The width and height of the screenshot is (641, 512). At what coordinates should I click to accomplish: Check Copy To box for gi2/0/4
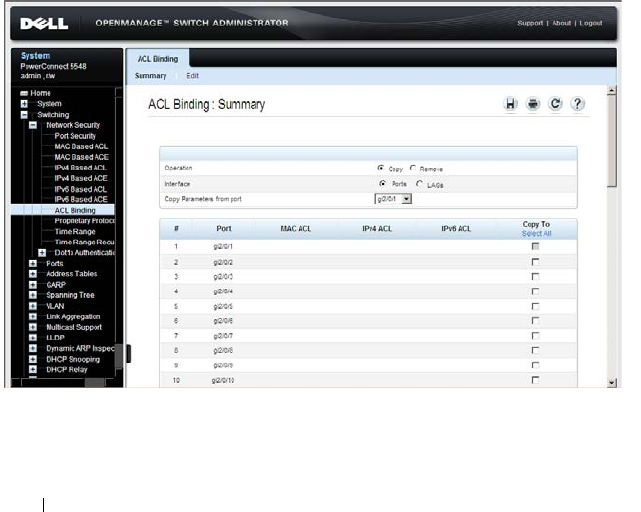click(x=535, y=291)
